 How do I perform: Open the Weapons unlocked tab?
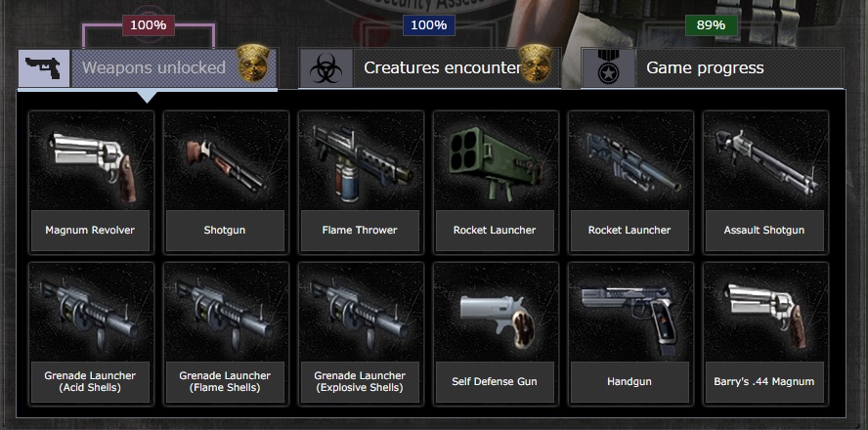pyautogui.click(x=148, y=68)
